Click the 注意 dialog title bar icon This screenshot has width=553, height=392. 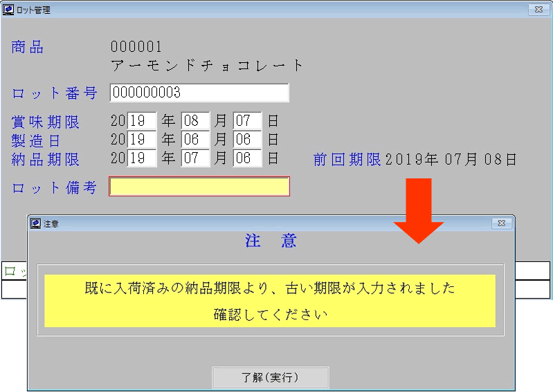click(36, 223)
